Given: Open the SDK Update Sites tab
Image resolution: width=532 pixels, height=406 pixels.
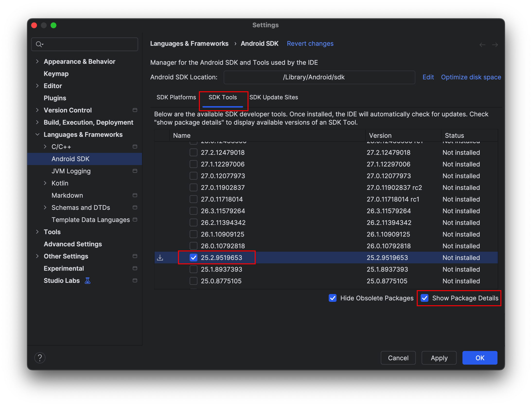Looking at the screenshot, I should 274,97.
